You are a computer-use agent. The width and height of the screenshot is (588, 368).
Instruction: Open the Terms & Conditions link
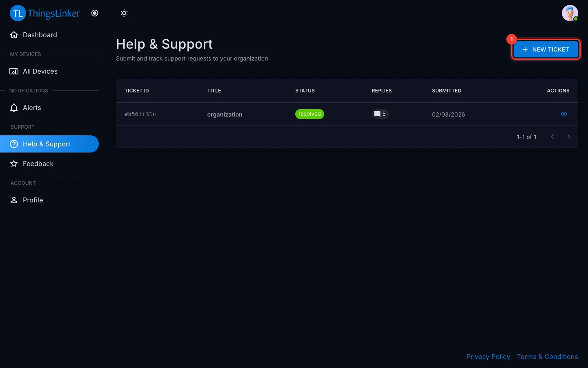click(x=547, y=357)
